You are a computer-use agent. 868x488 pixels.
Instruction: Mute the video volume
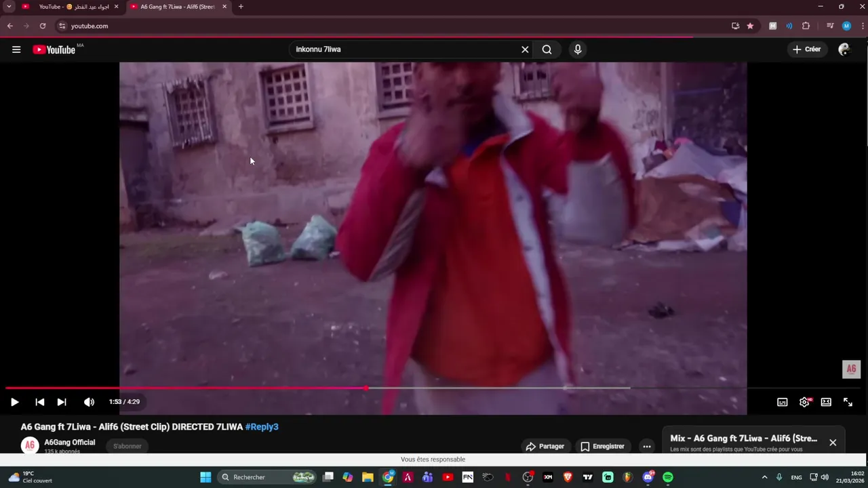tap(89, 402)
